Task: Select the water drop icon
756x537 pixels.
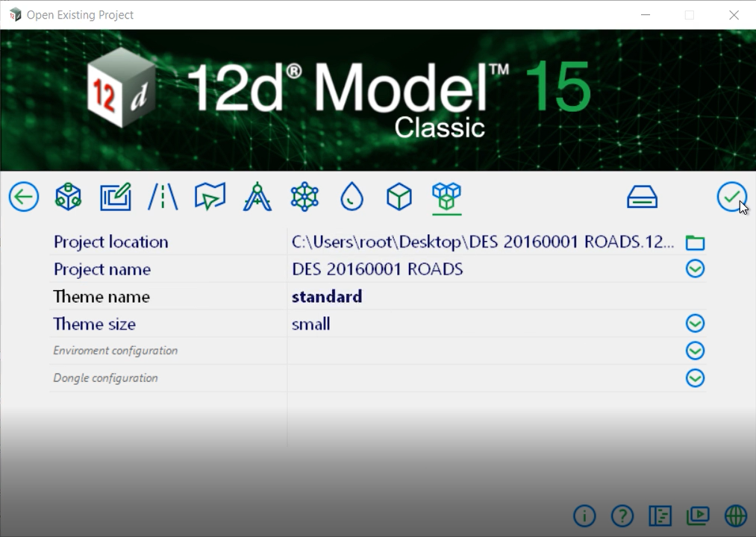Action: (x=352, y=197)
